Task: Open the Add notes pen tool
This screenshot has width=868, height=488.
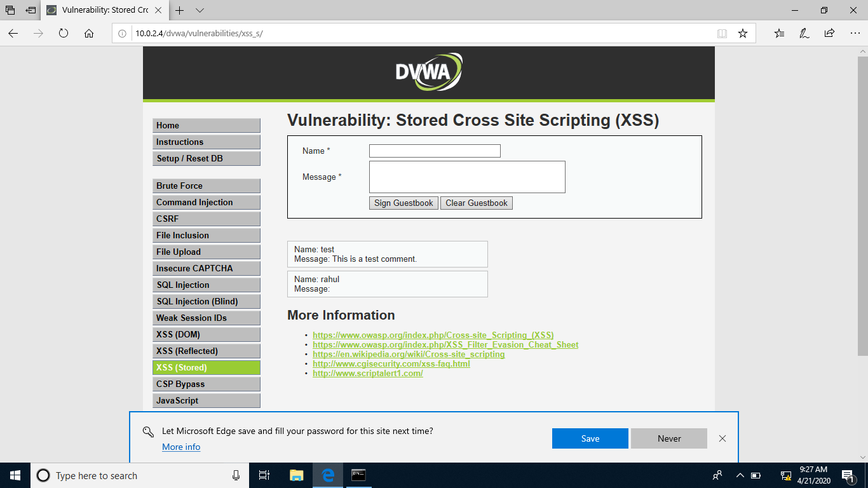Action: 804,33
